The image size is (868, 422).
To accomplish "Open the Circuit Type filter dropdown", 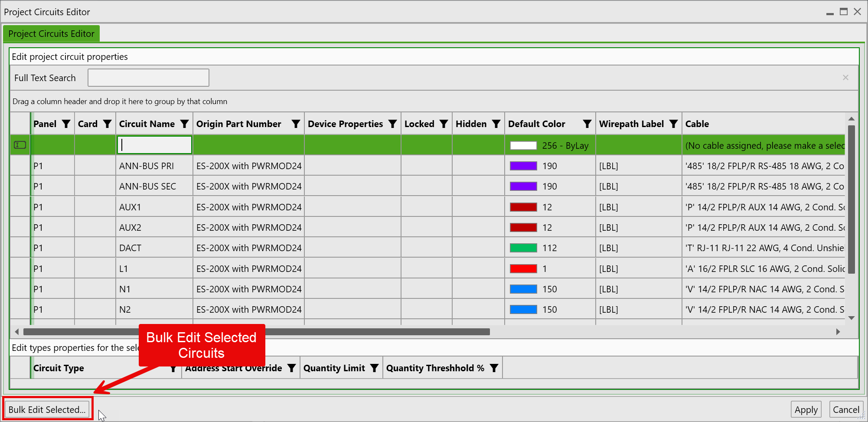I will tap(173, 368).
